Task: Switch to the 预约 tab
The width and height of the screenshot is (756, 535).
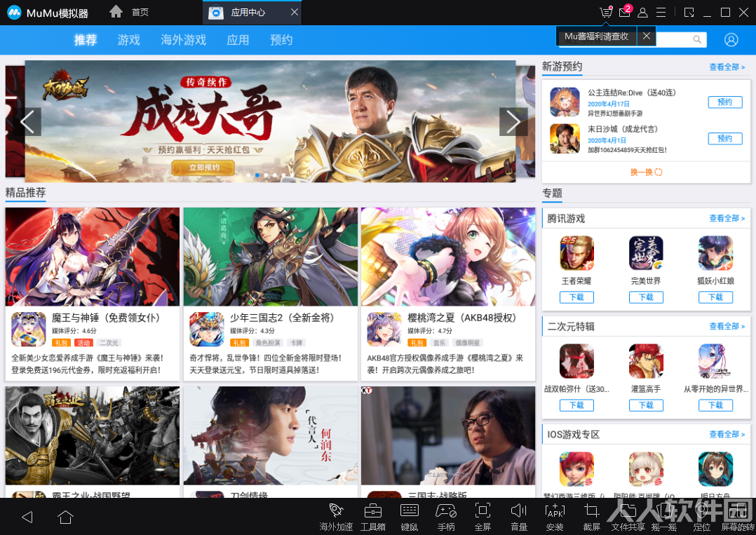Action: tap(281, 40)
